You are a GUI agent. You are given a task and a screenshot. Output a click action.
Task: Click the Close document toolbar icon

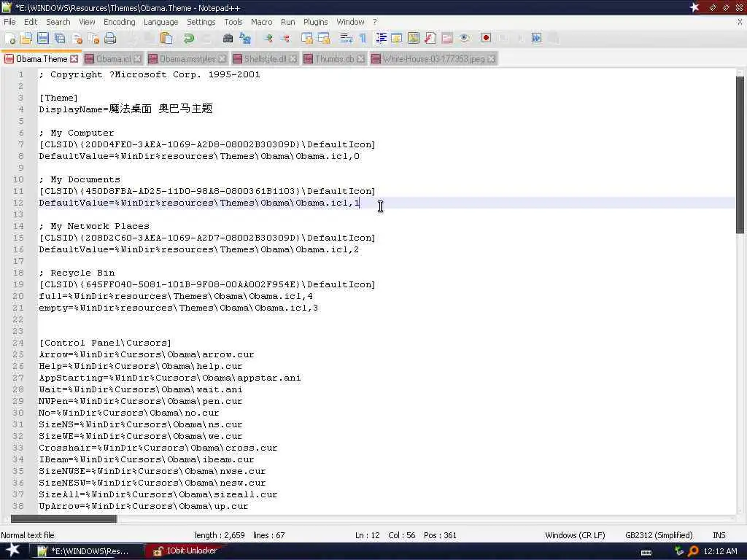click(77, 39)
